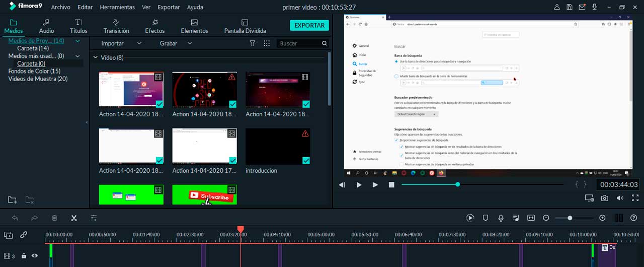Click the delete trash icon above timeline

coord(54,218)
